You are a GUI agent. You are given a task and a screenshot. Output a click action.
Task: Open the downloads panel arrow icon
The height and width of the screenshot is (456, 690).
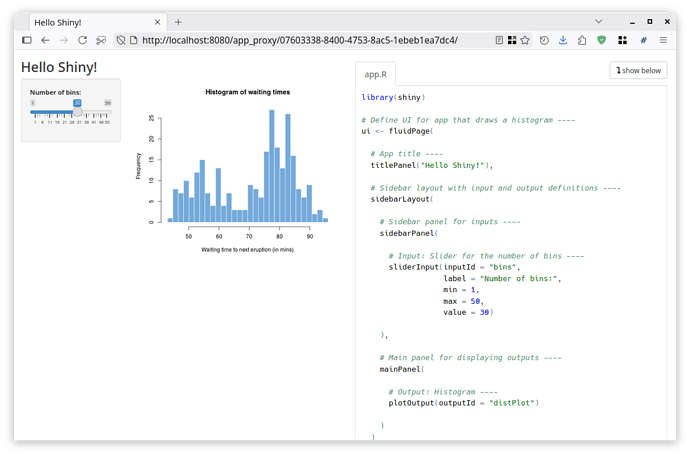click(x=563, y=40)
